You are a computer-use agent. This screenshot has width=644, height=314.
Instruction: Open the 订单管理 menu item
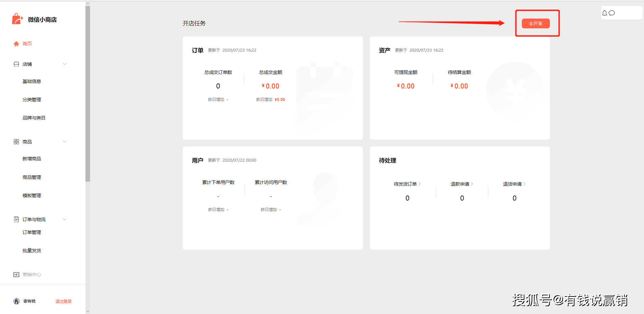[32, 232]
